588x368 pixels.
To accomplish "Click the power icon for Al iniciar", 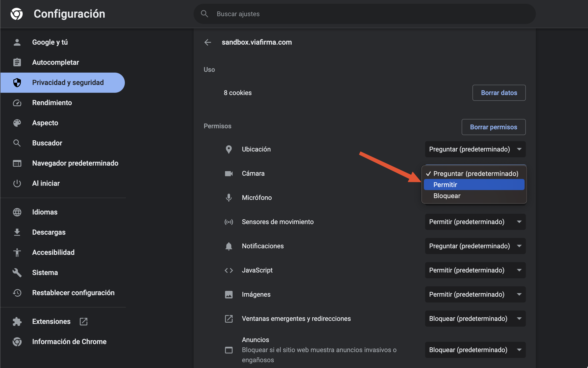I will click(x=17, y=183).
